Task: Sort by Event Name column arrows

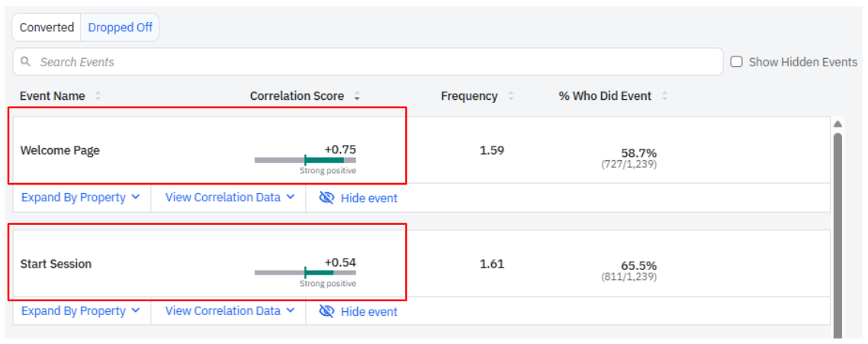Action: click(98, 96)
